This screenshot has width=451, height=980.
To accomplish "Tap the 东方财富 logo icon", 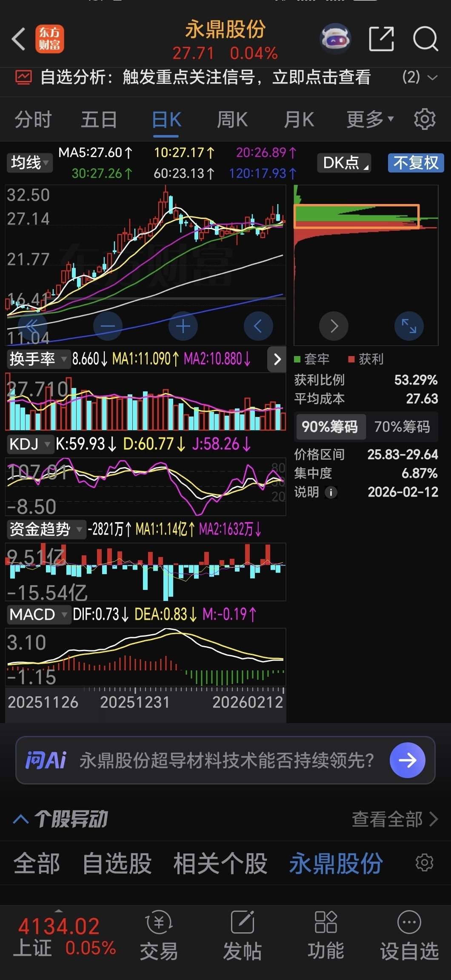I will pyautogui.click(x=50, y=39).
